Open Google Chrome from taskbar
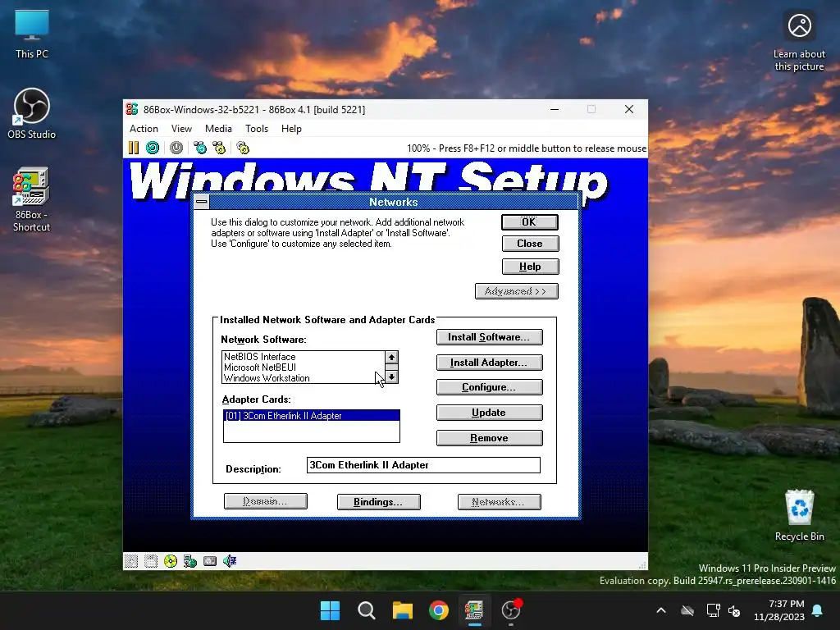The width and height of the screenshot is (840, 630). 439,610
